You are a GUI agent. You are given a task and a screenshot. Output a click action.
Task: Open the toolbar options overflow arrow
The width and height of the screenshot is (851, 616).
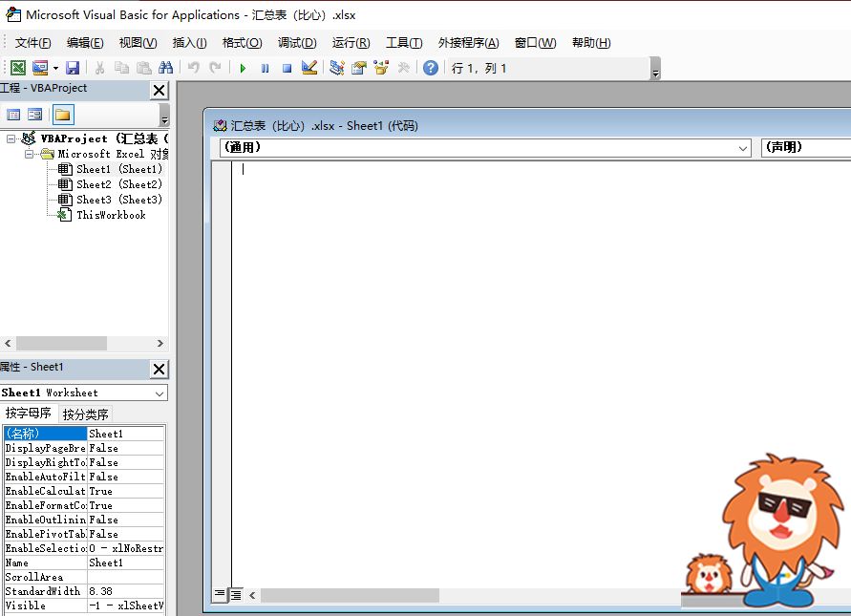(655, 69)
